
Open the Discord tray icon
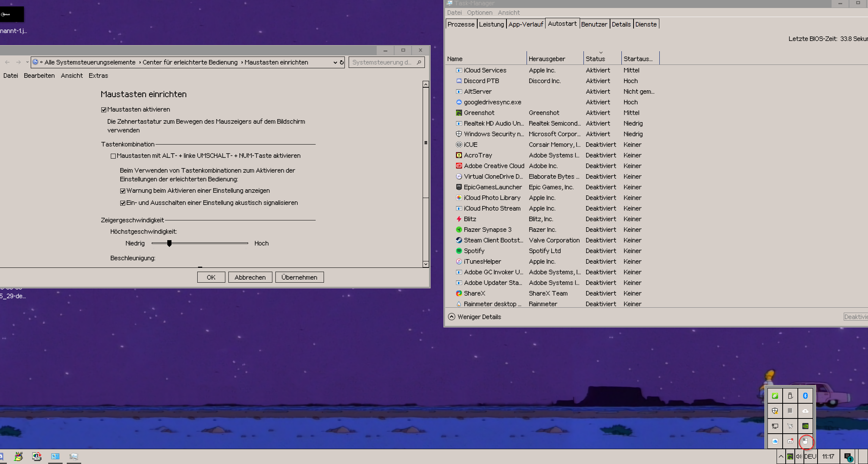click(790, 441)
